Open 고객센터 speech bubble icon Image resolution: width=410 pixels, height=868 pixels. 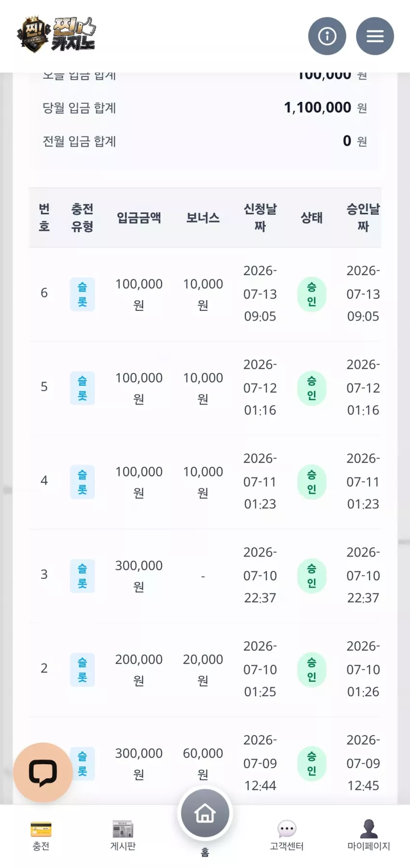pos(287,829)
